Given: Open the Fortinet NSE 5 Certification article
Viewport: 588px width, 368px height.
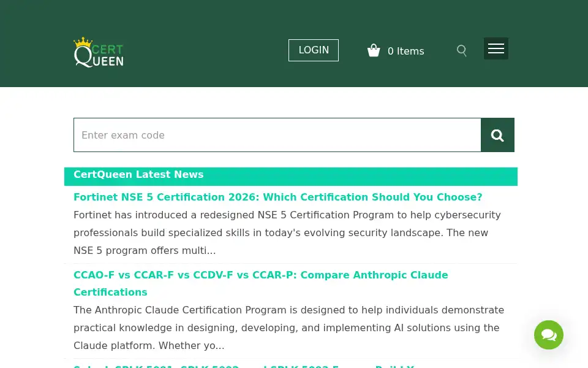Looking at the screenshot, I should 278,197.
